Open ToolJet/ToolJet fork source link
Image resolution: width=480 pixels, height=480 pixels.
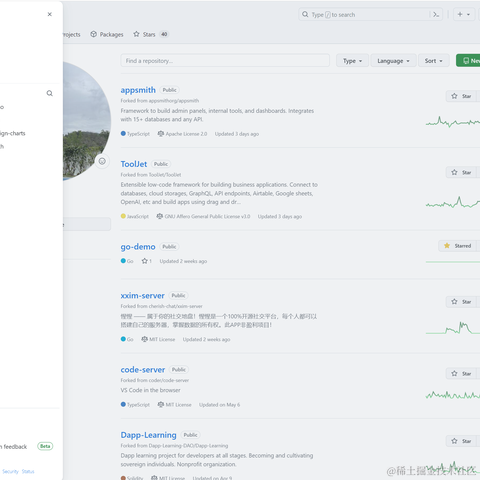pos(165,175)
